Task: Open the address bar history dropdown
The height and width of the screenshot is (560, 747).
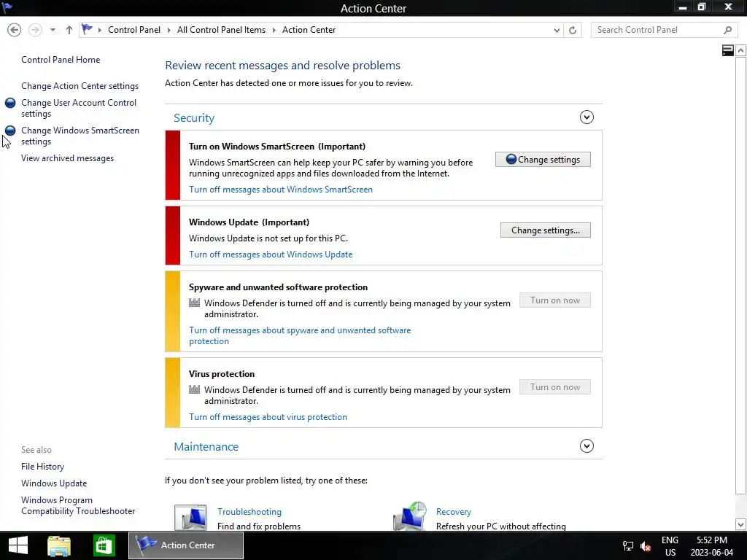Action: 557,30
